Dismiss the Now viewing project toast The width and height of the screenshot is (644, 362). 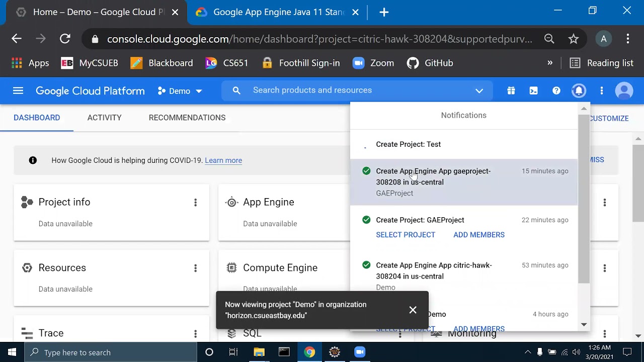[x=413, y=310]
